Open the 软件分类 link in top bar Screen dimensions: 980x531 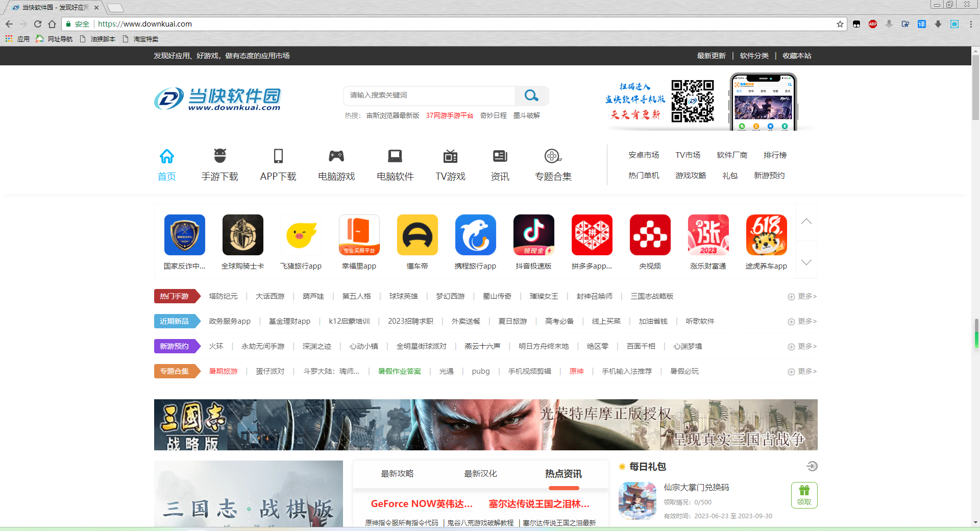754,56
